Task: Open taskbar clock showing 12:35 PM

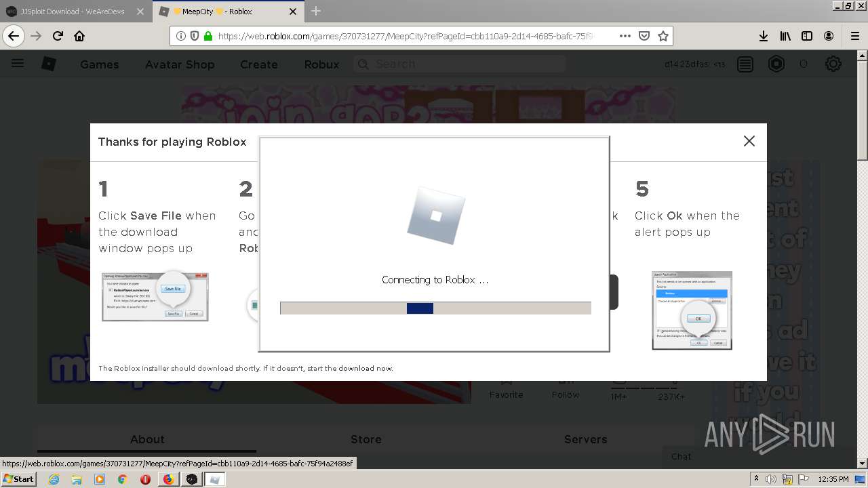Action: click(x=833, y=479)
